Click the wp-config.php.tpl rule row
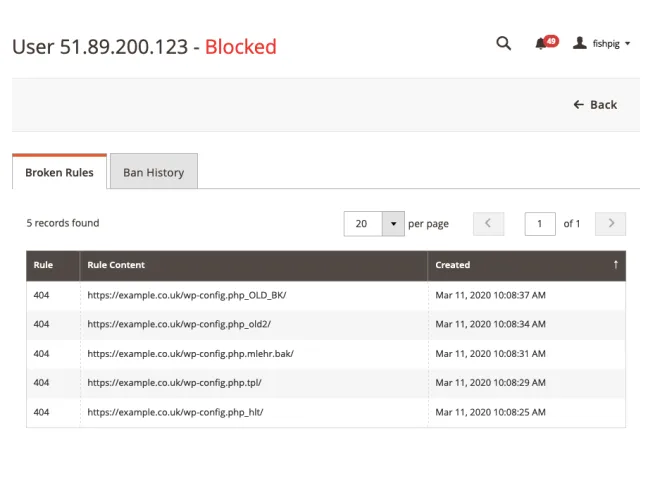This screenshot has width=648, height=477. tap(174, 383)
